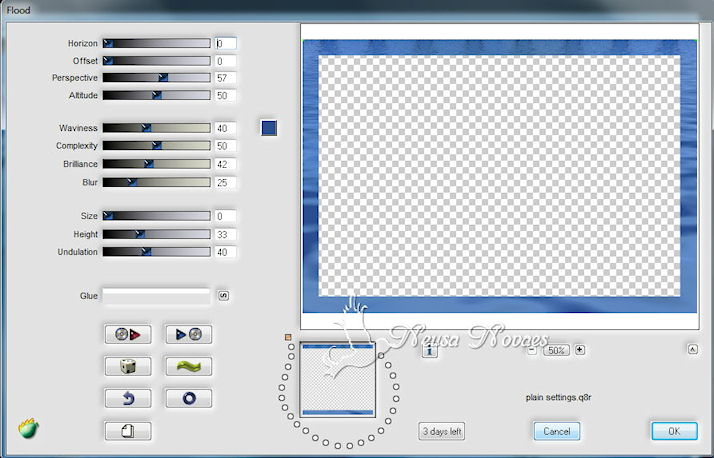Click the Complexity value field
Screen dimensions: 714x458
[226, 146]
